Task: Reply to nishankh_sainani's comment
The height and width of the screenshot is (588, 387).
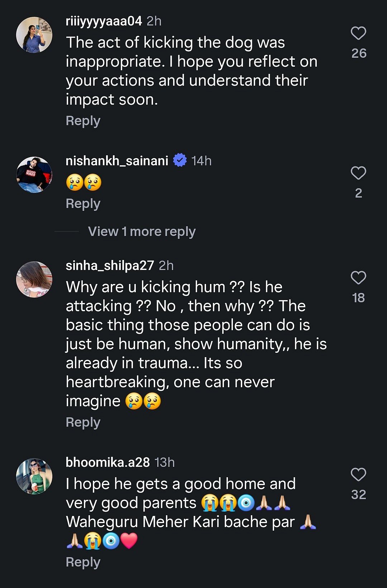Action: pos(83,204)
